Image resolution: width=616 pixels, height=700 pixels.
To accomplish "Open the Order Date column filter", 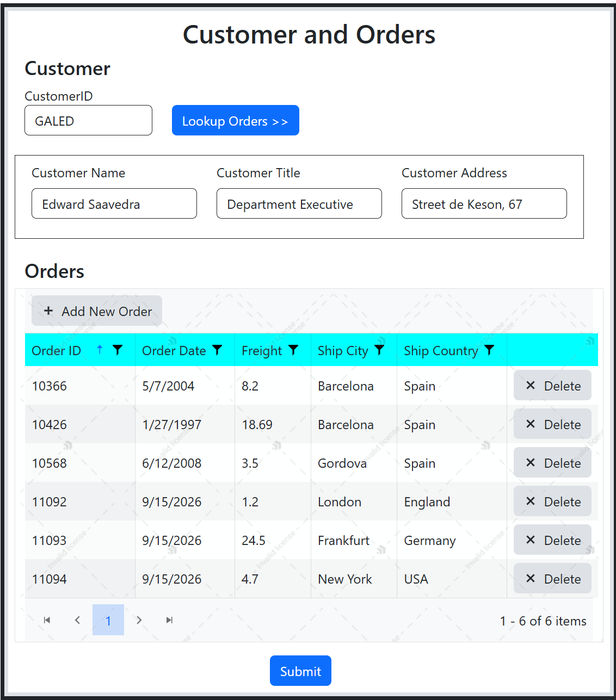I will click(x=217, y=350).
